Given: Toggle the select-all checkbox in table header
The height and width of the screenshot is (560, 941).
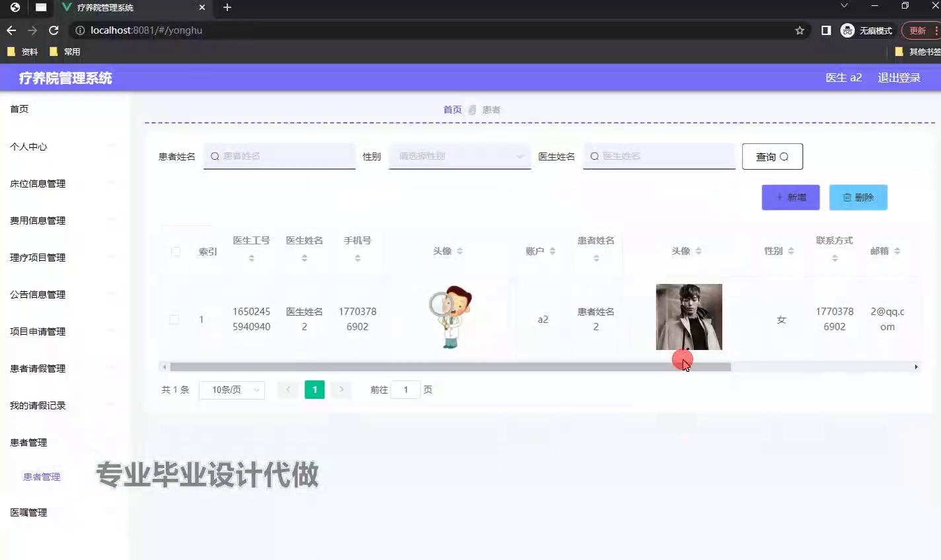Looking at the screenshot, I should 175,251.
